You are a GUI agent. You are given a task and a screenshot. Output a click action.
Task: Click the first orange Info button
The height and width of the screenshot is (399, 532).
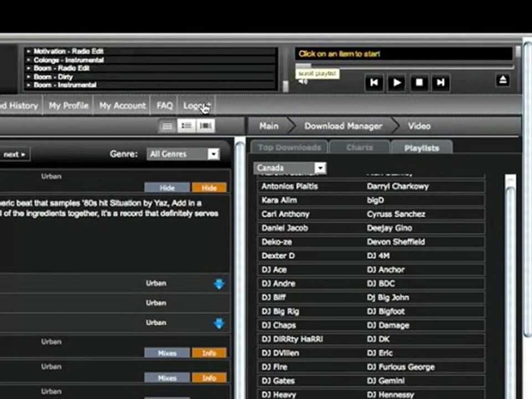tap(209, 353)
